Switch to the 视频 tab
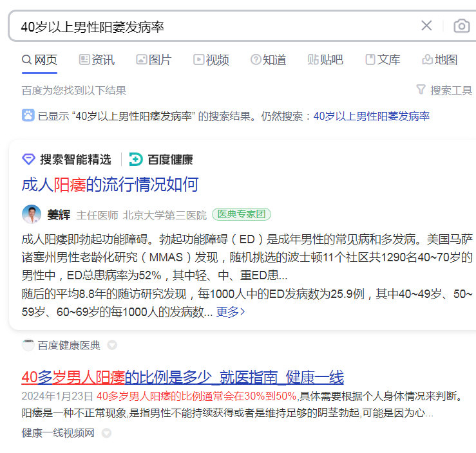The height and width of the screenshot is (453, 476). [211, 60]
